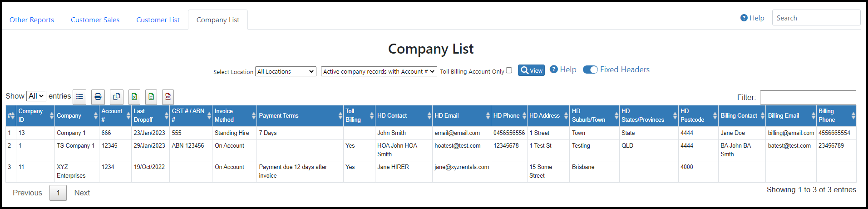Screen dimensions: 868x209
Task: Go to Next page of entries
Action: click(x=82, y=193)
